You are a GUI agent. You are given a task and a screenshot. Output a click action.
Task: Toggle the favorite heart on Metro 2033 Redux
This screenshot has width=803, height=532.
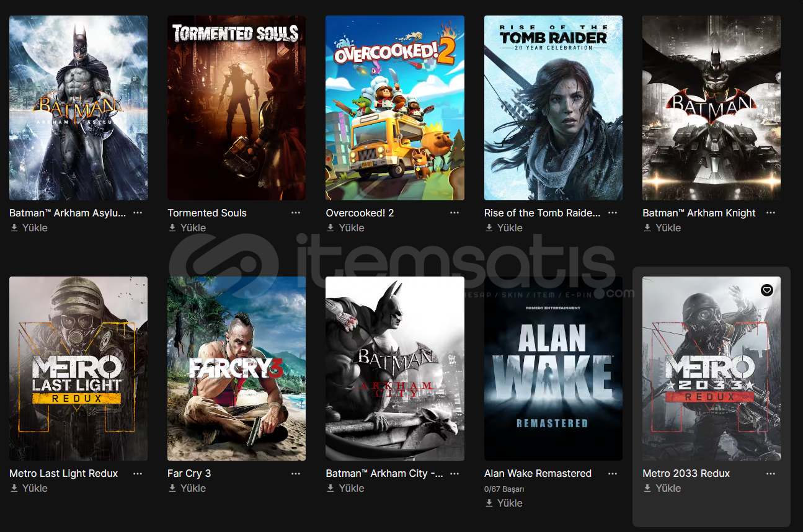pos(767,290)
